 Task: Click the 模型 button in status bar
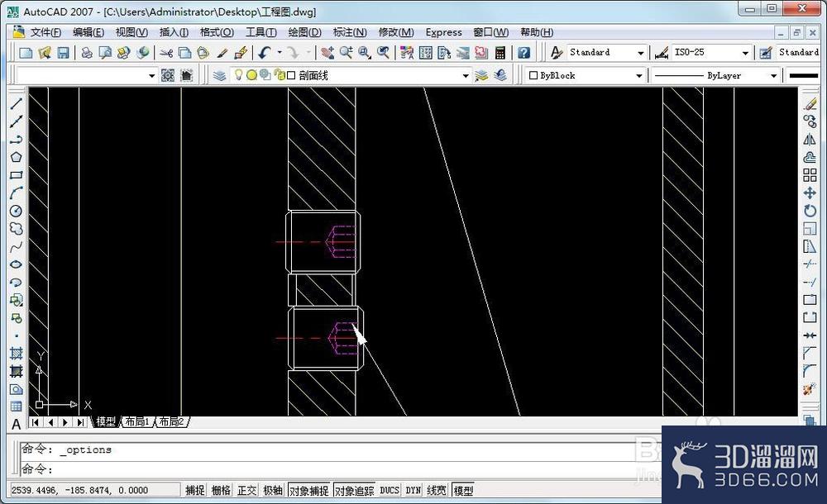pyautogui.click(x=463, y=490)
